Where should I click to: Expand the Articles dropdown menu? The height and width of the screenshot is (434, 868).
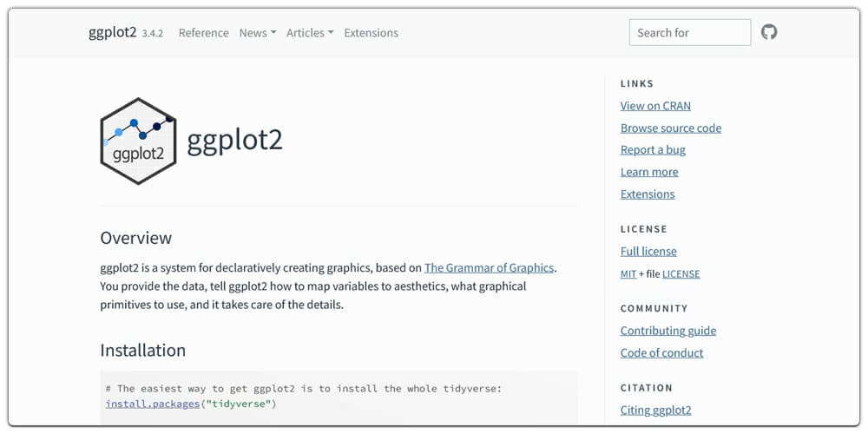310,33
